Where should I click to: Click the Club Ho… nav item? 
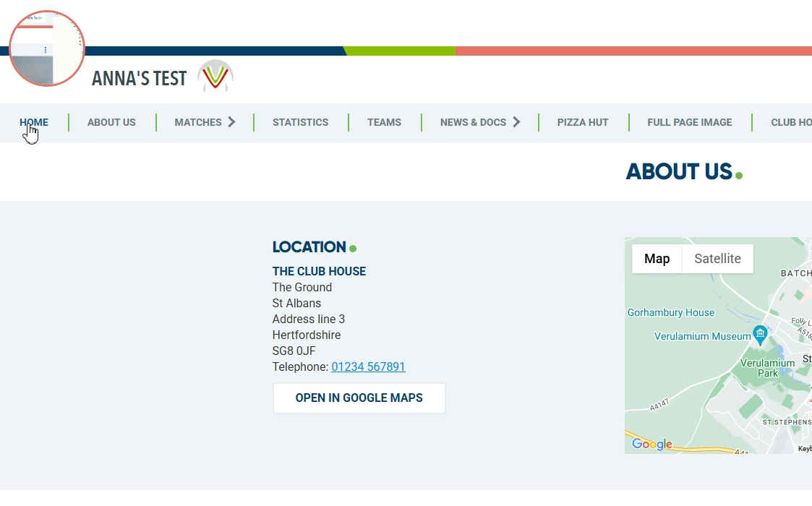(790, 122)
